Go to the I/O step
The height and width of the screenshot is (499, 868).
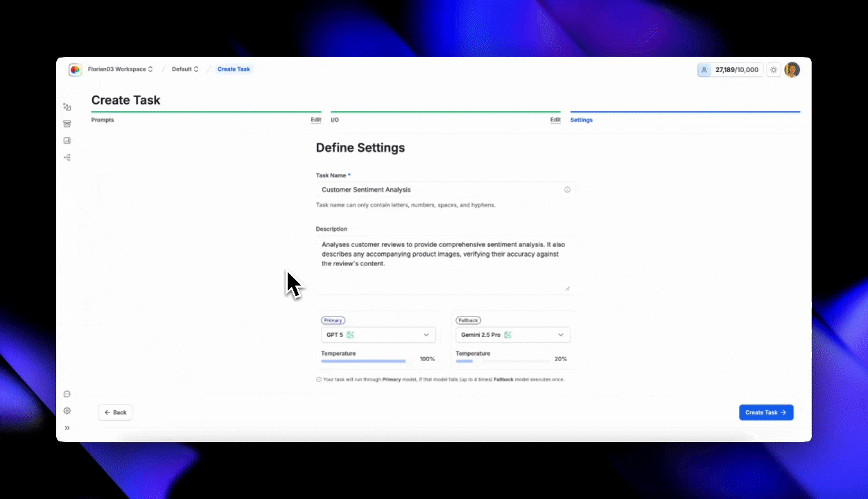click(x=335, y=120)
